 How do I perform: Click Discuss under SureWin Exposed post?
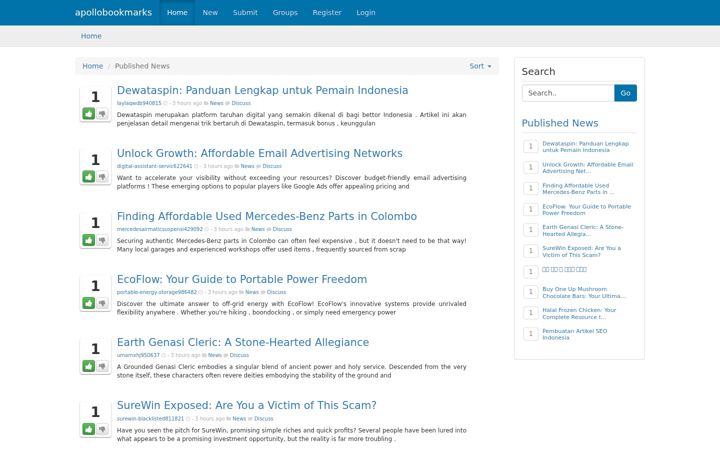pos(264,419)
